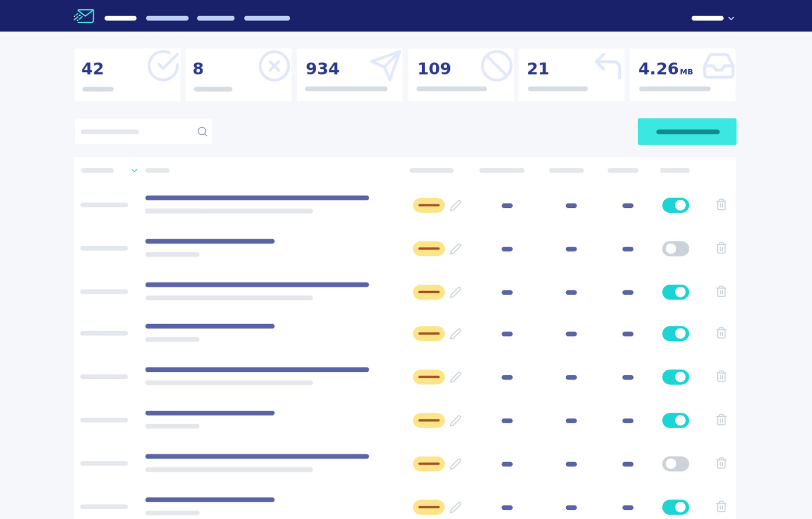
Task: Open the second navigation item in the top bar
Action: [x=167, y=18]
